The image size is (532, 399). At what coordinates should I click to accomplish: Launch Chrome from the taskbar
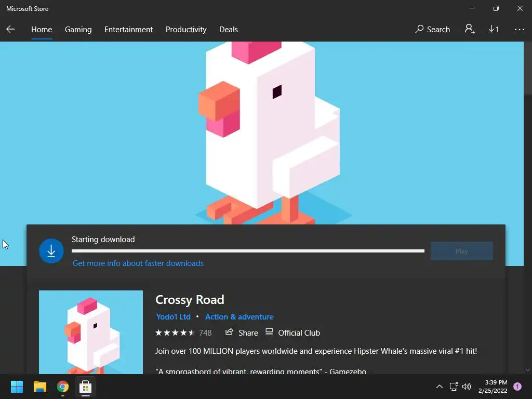pyautogui.click(x=62, y=387)
